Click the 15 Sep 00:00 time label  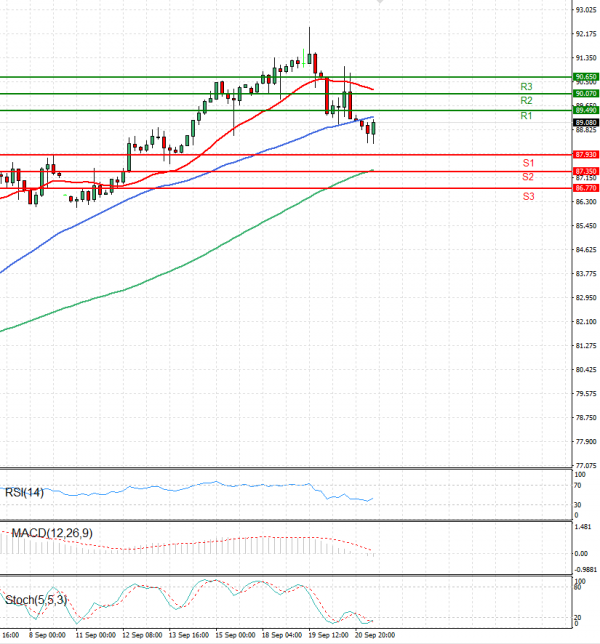[x=235, y=635]
